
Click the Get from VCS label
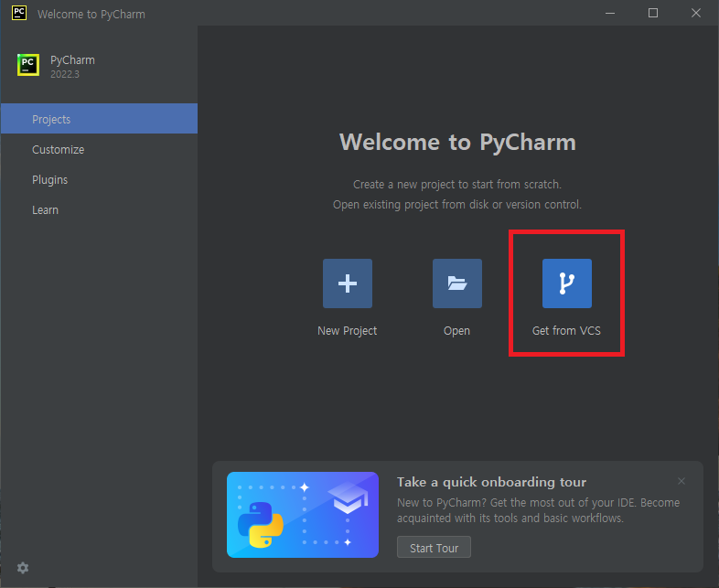coord(566,331)
